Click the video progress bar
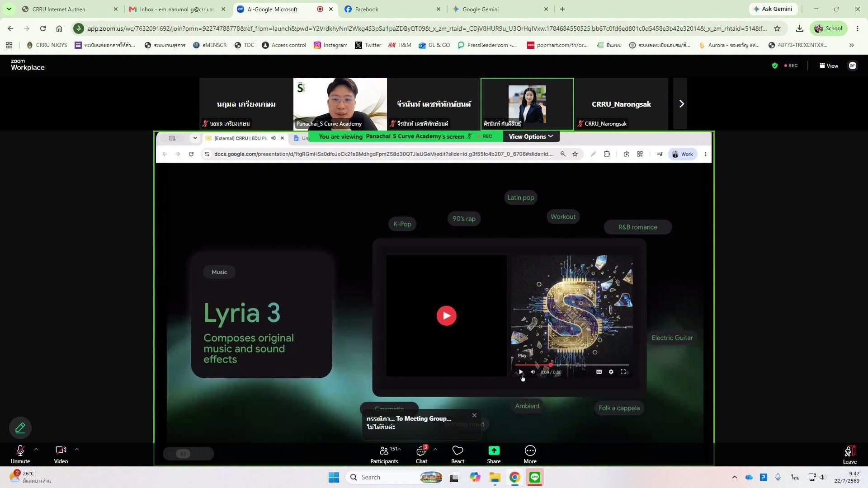 (572, 365)
